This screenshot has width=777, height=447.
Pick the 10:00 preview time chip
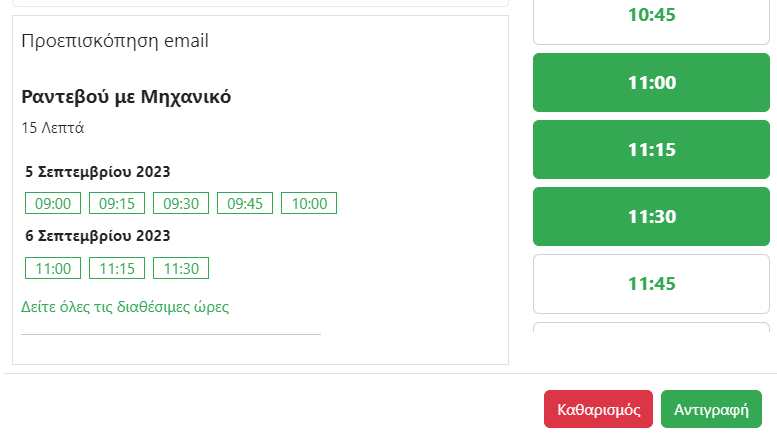click(309, 203)
